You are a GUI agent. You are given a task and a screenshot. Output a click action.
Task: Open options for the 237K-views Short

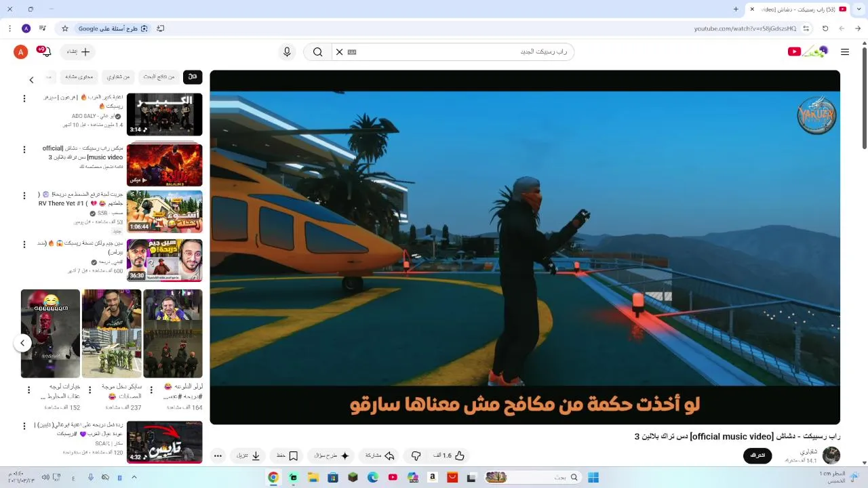pos(90,390)
